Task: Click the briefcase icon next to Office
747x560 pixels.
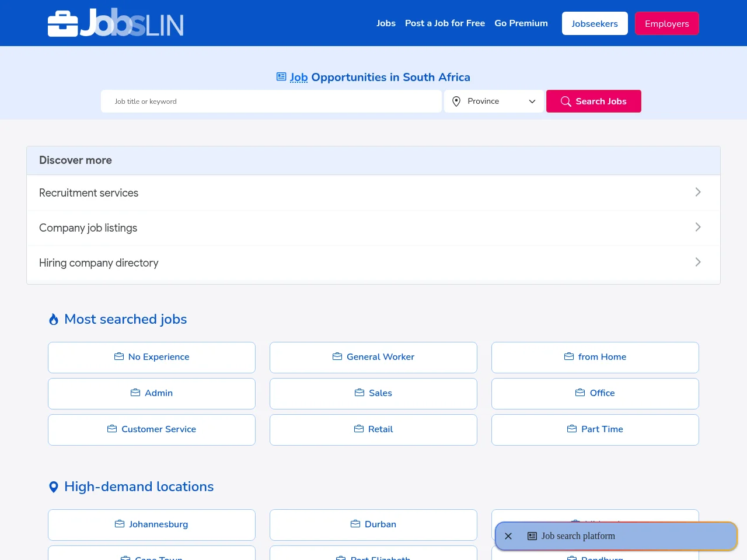Action: point(580,393)
